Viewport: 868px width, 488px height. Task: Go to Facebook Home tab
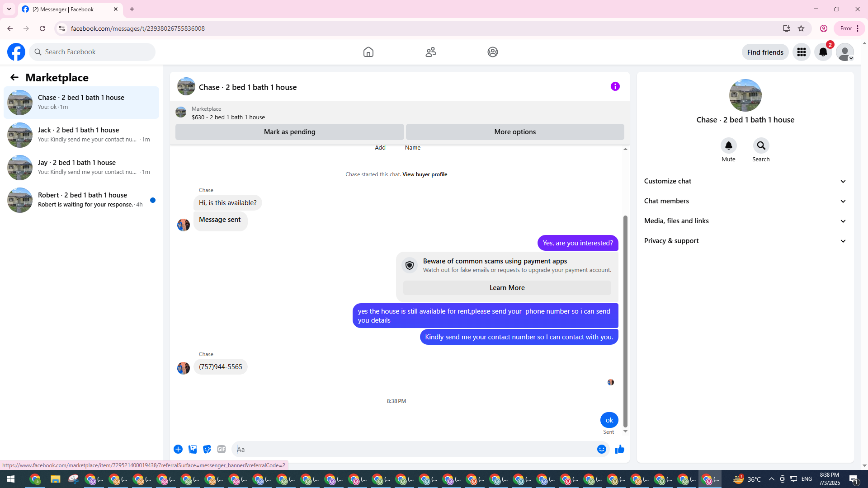pos(368,52)
